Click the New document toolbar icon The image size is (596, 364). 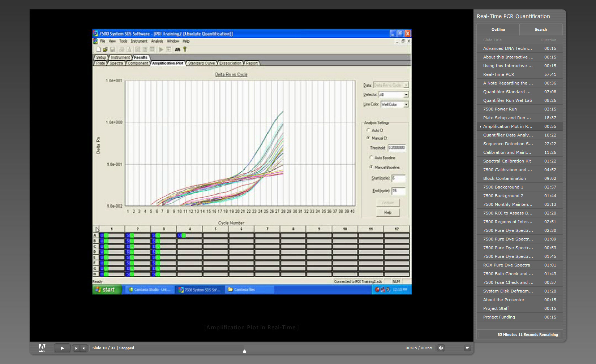(98, 49)
